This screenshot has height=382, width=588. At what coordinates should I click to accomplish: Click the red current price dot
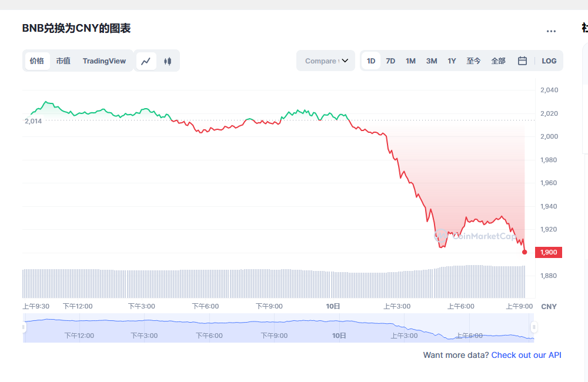[524, 252]
